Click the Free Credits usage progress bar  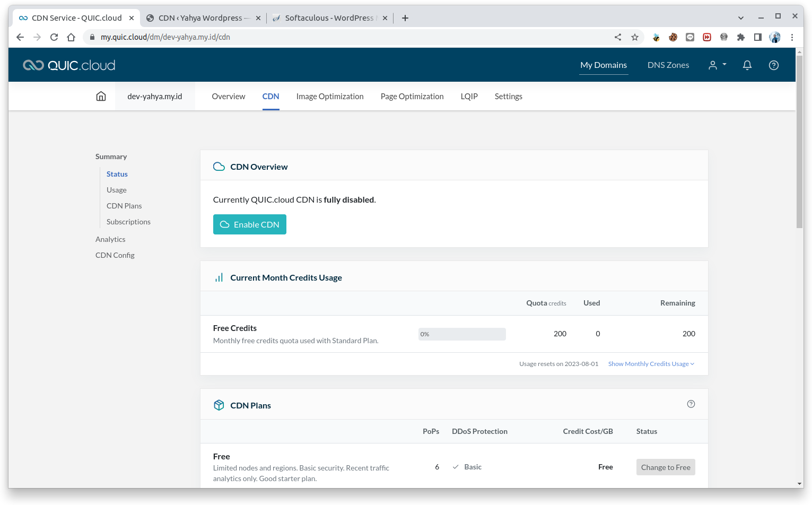[461, 334]
